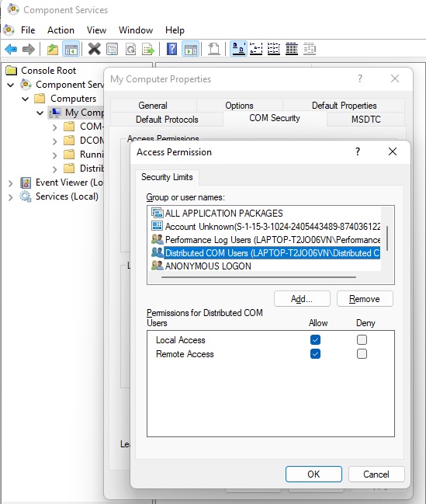
Task: Click the Remove button
Action: pyautogui.click(x=365, y=299)
